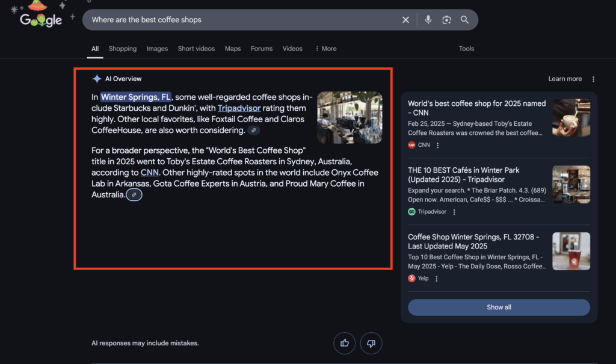
Task: Click the AI Overview heading label
Action: click(123, 79)
